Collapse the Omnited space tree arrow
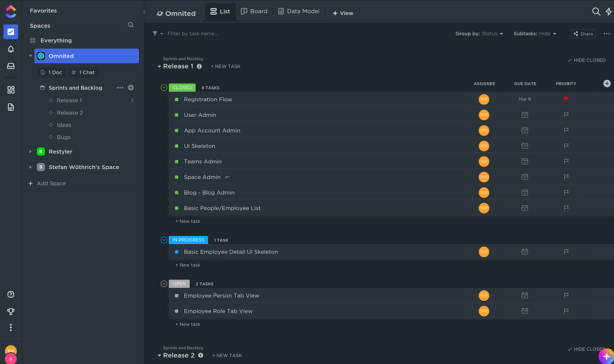Image resolution: width=614 pixels, height=364 pixels. tap(31, 56)
